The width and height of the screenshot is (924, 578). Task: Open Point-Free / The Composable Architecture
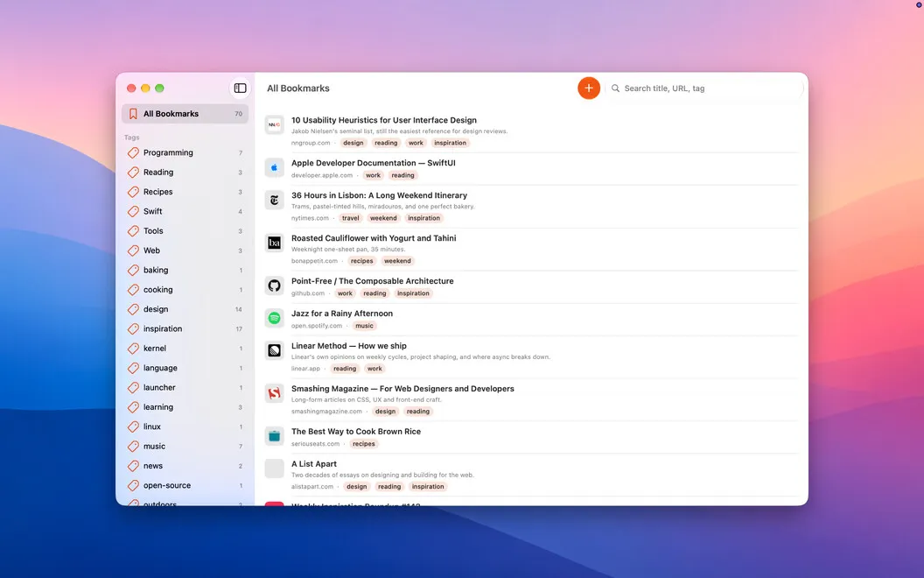(373, 281)
